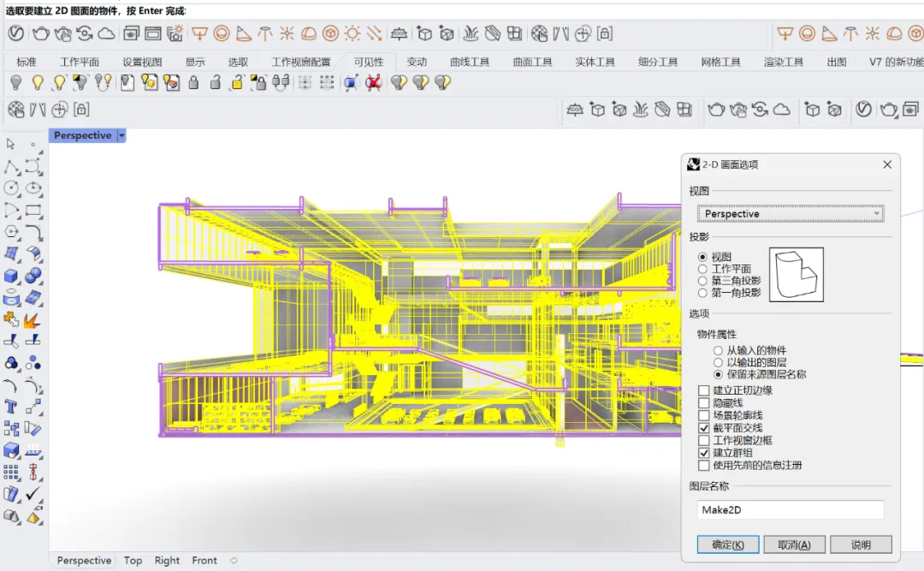924x571 pixels.
Task: Click the sun light icon in top toolbar
Action: (x=352, y=33)
